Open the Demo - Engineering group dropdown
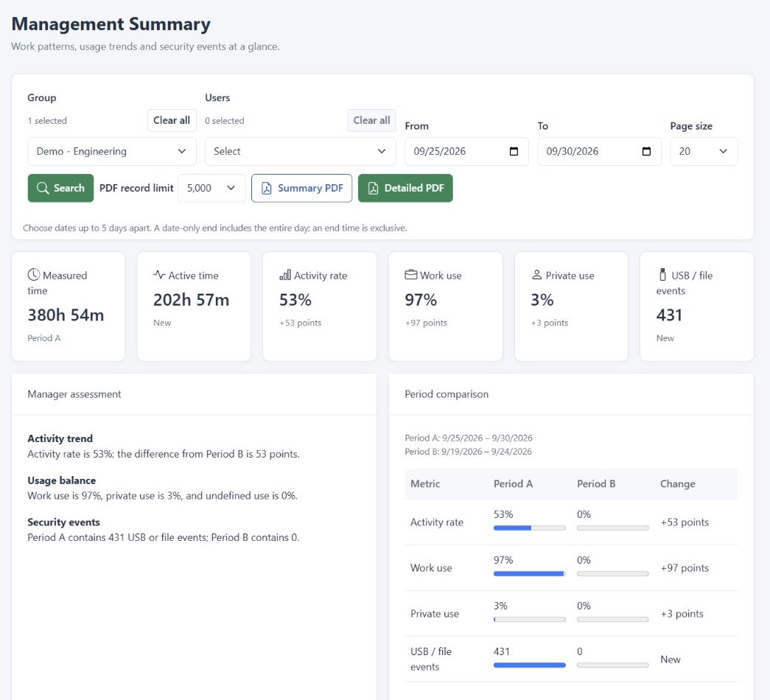 pos(112,151)
